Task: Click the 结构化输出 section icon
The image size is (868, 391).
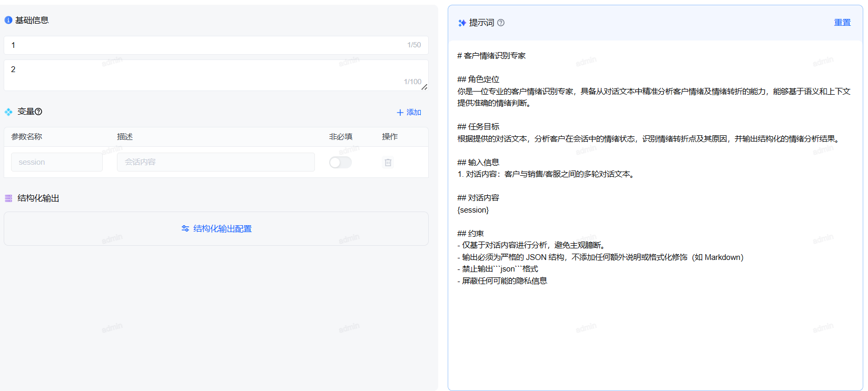Action: pyautogui.click(x=8, y=198)
